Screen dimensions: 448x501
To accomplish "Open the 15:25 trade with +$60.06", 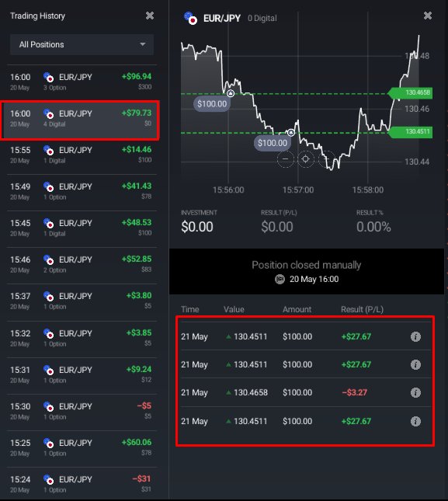I will (82, 448).
